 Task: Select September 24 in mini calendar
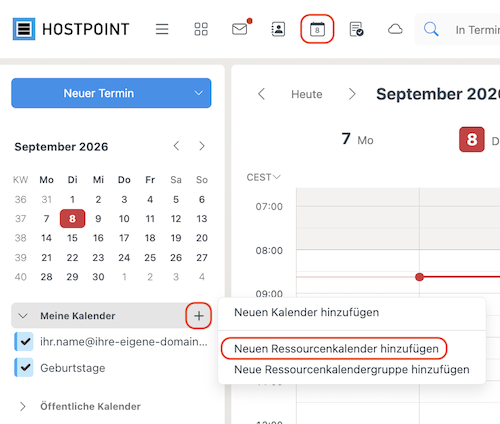coord(124,257)
